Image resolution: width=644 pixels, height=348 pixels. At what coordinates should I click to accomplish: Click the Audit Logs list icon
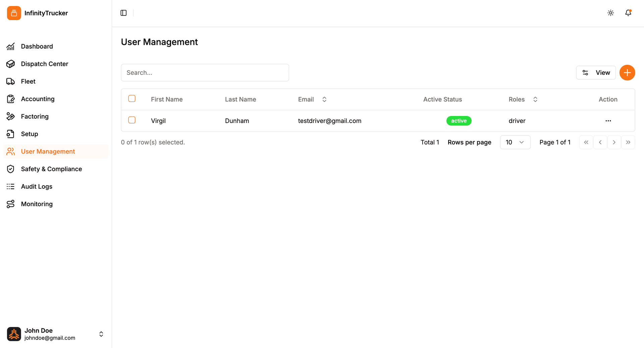(11, 186)
